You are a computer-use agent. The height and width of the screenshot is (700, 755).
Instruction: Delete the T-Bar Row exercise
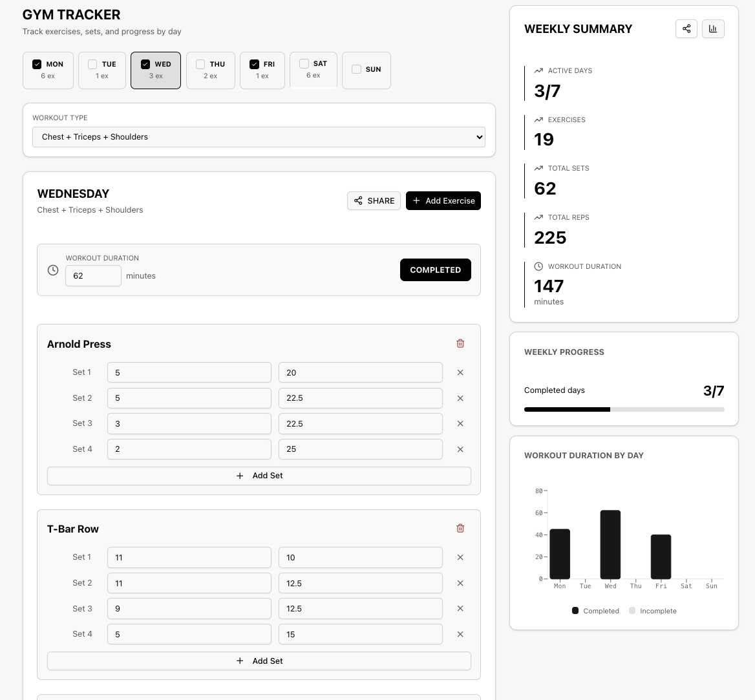click(x=460, y=529)
